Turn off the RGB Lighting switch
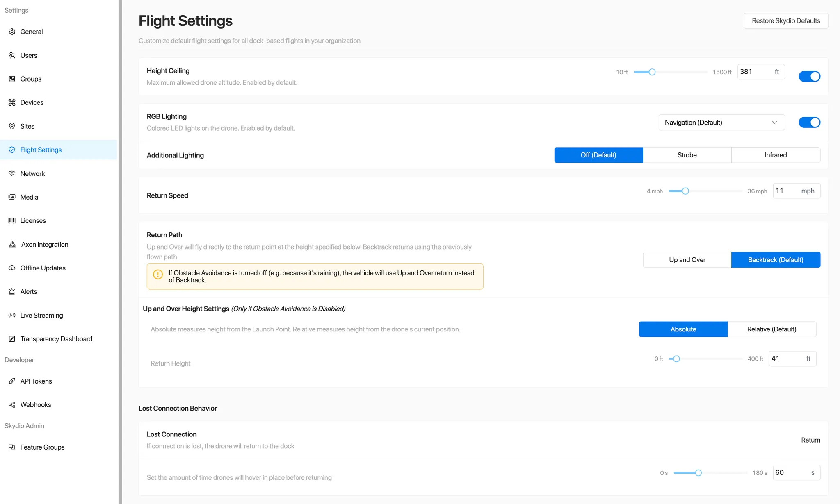The width and height of the screenshot is (840, 504). [x=809, y=122]
